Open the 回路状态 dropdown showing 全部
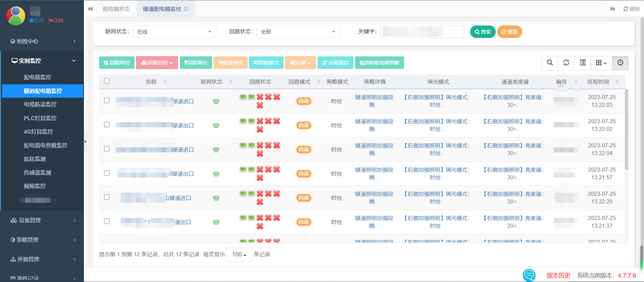The image size is (644, 282). tap(298, 32)
